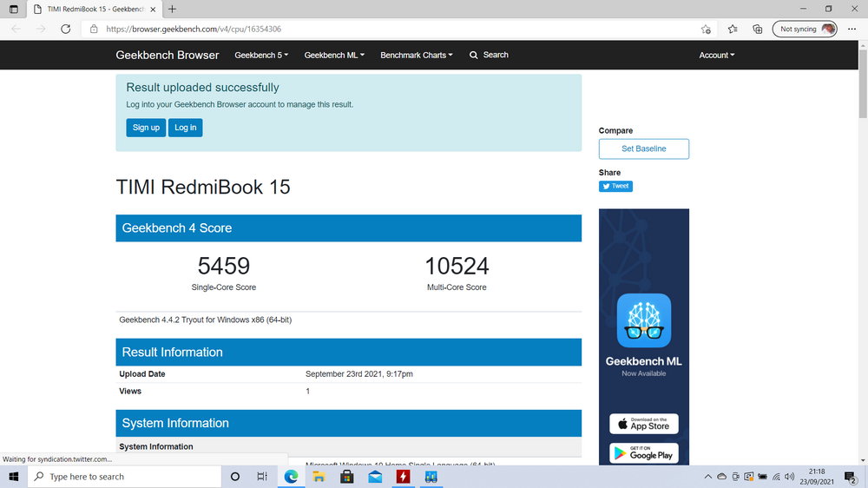Open Task View on the taskbar
This screenshot has height=488, width=868.
point(262,477)
